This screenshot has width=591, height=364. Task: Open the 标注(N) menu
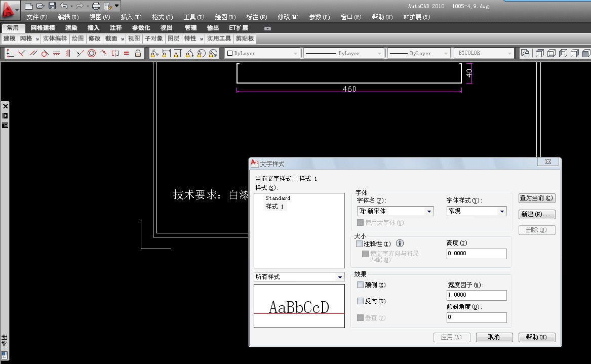(257, 17)
